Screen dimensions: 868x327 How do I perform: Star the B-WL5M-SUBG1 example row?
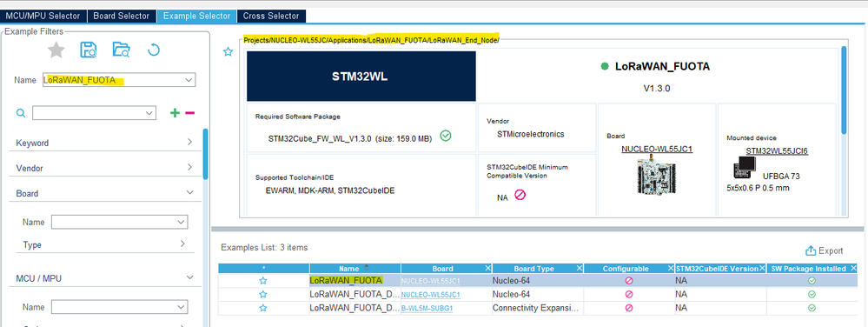click(x=263, y=308)
